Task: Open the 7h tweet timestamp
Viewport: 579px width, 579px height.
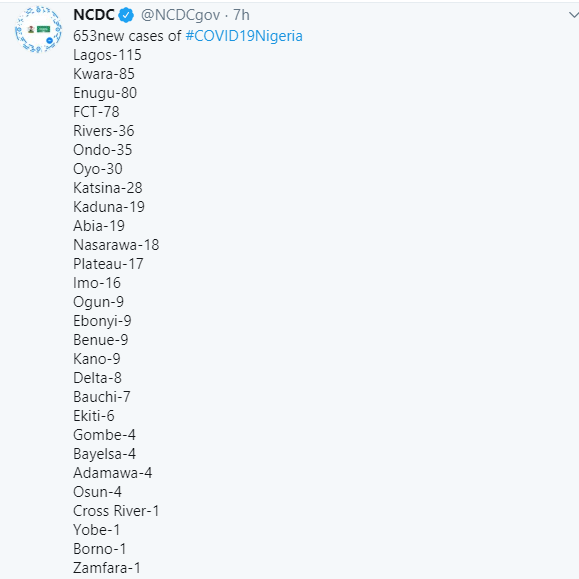Action: [241, 15]
